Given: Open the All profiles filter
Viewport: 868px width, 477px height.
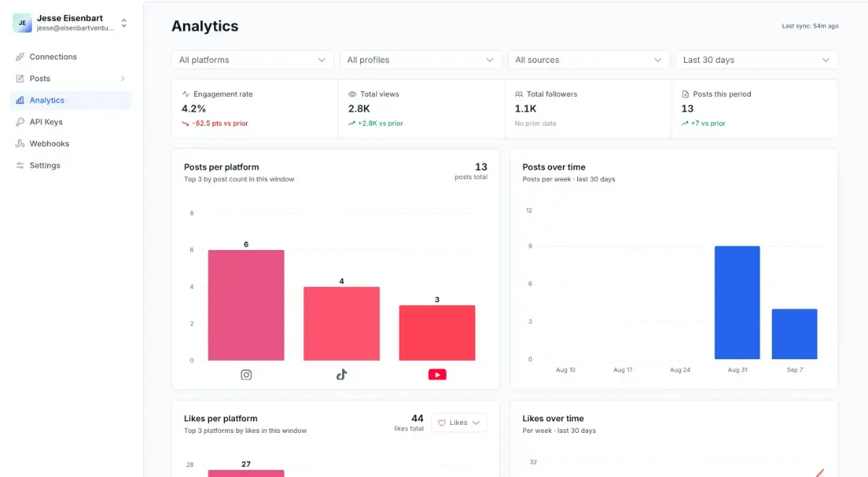Looking at the screenshot, I should [421, 60].
